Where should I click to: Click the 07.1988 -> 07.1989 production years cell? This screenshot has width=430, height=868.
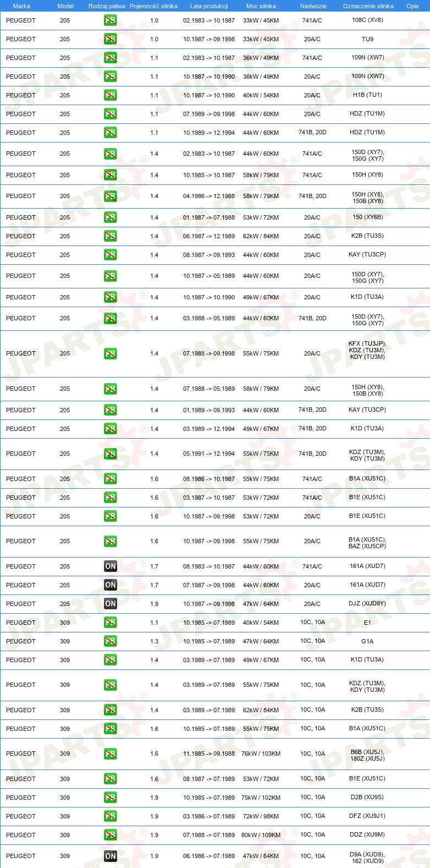click(209, 835)
